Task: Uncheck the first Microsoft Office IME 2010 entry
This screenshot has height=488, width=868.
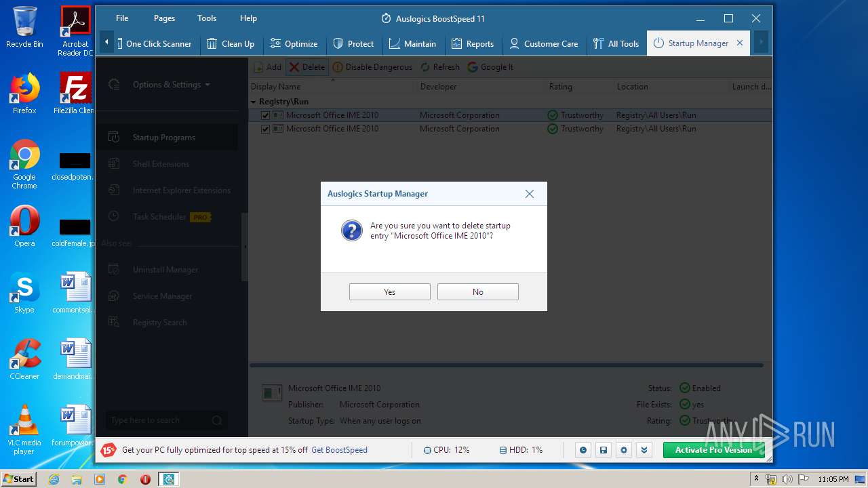Action: tap(266, 115)
